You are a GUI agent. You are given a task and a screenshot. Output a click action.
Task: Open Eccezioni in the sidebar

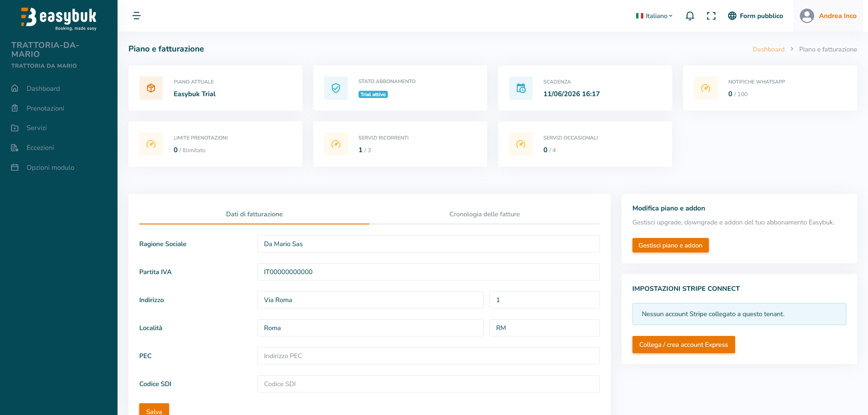(40, 148)
